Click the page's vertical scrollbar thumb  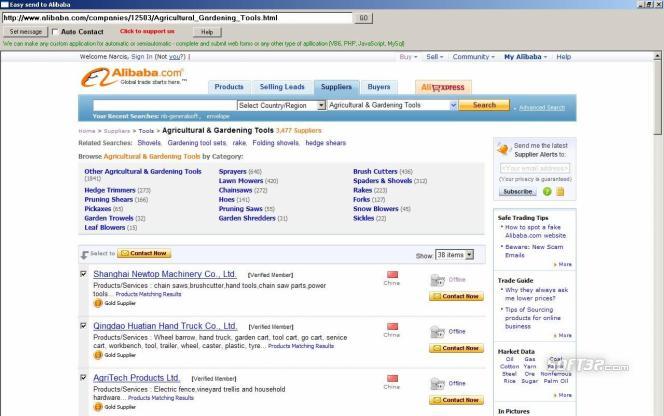pyautogui.click(x=658, y=97)
